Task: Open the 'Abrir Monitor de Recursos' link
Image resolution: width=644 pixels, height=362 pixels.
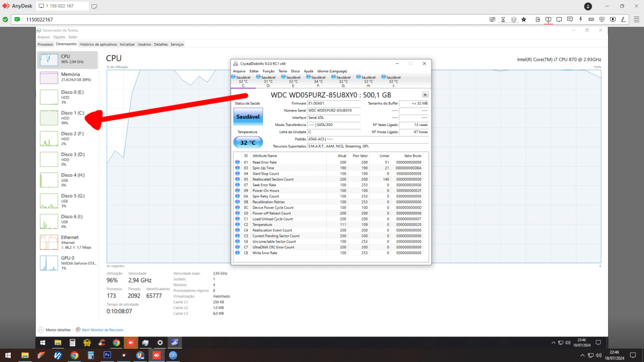Action: click(x=102, y=330)
